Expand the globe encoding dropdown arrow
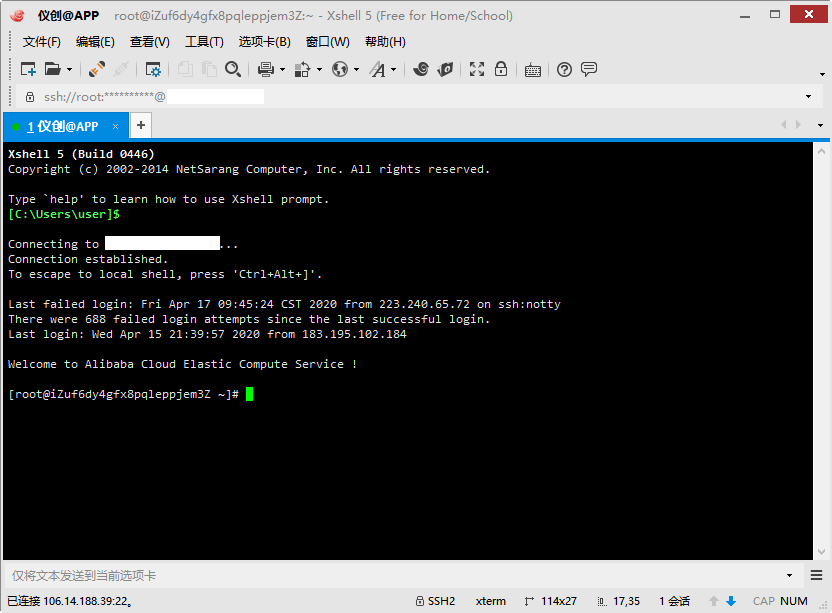 click(357, 70)
